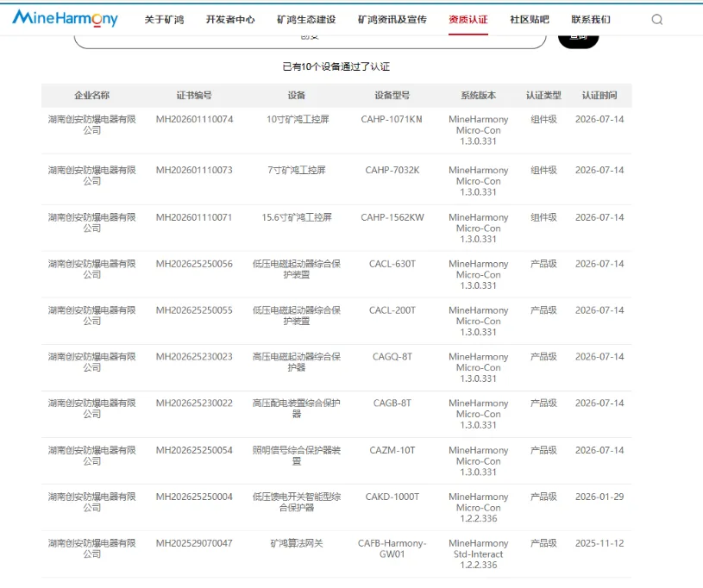Open 开发者中心 menu

[x=230, y=19]
